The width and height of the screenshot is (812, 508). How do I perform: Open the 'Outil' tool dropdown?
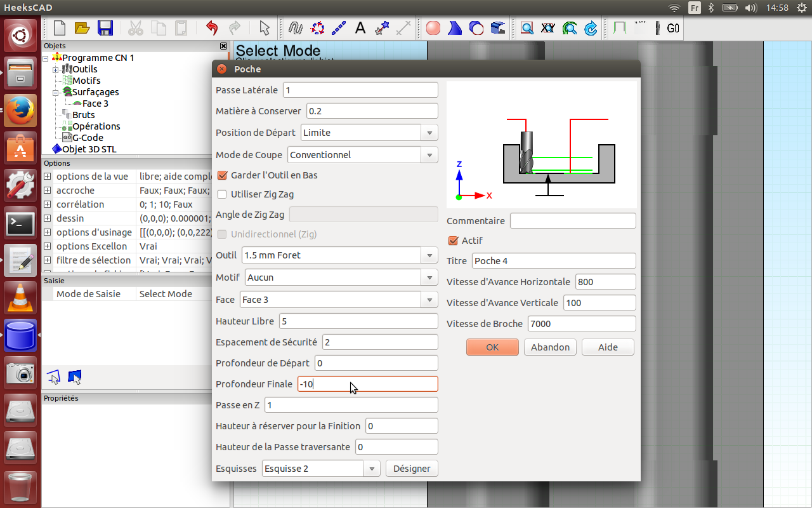click(x=340, y=255)
